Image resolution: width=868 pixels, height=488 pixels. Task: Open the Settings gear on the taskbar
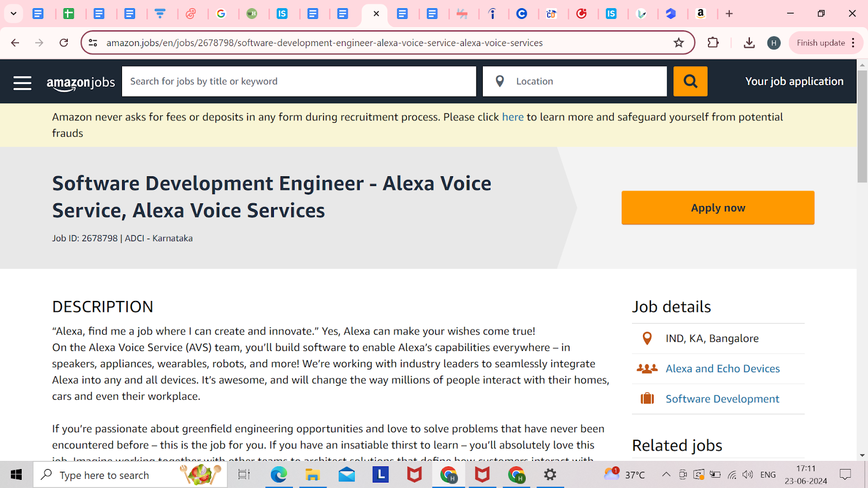click(550, 475)
